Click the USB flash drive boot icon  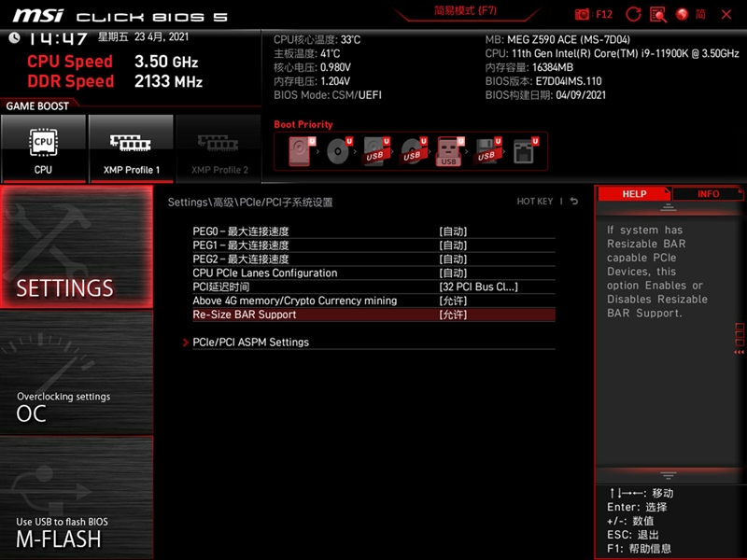click(448, 152)
